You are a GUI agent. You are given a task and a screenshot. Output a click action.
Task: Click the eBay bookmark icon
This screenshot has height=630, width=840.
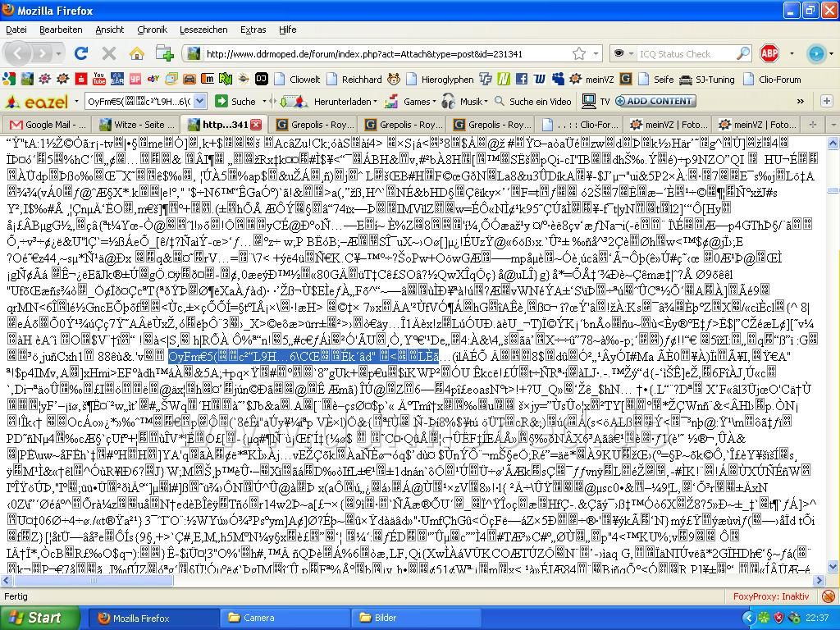pyautogui.click(x=153, y=79)
